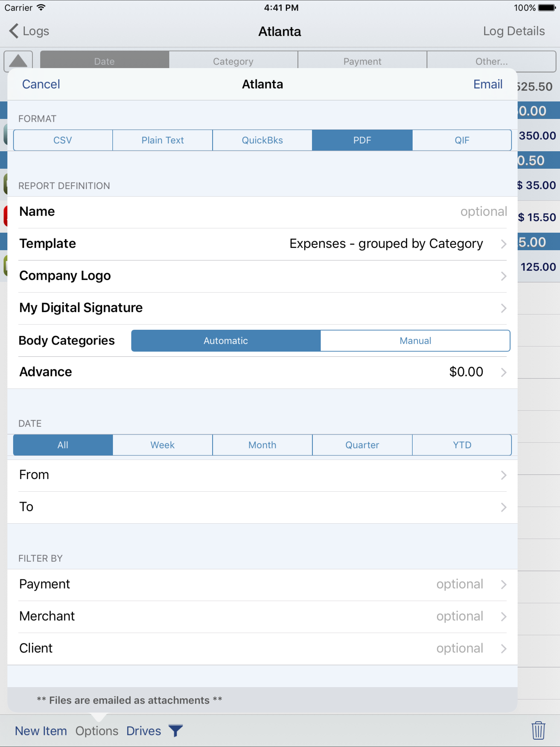Open the filter funnel icon
The height and width of the screenshot is (747, 560).
pos(175,730)
